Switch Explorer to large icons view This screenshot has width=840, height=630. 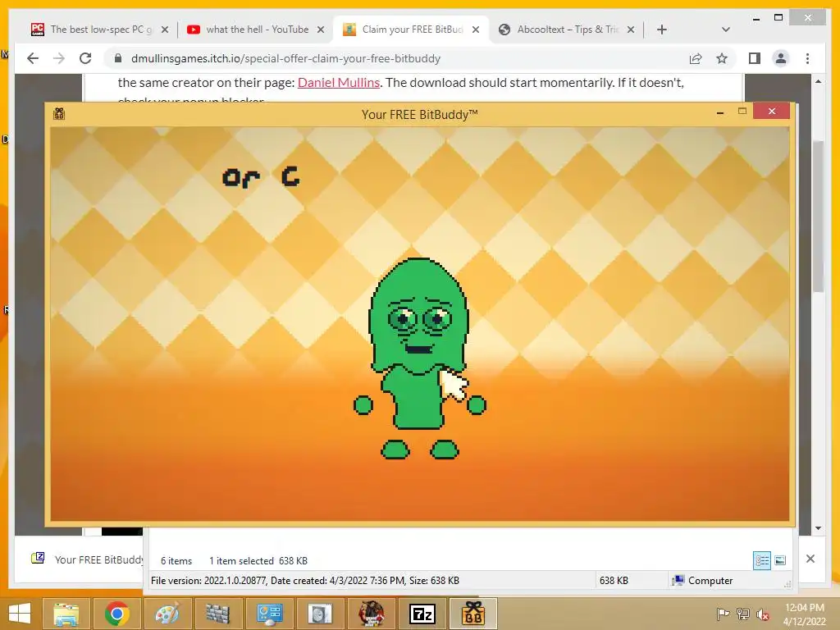pos(780,560)
